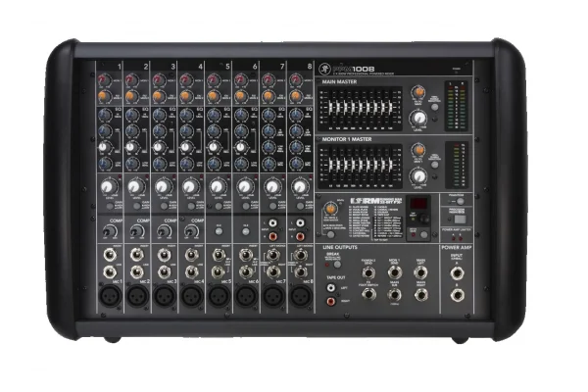
Task: Click the black FX preset selector knob
Action: click(424, 220)
